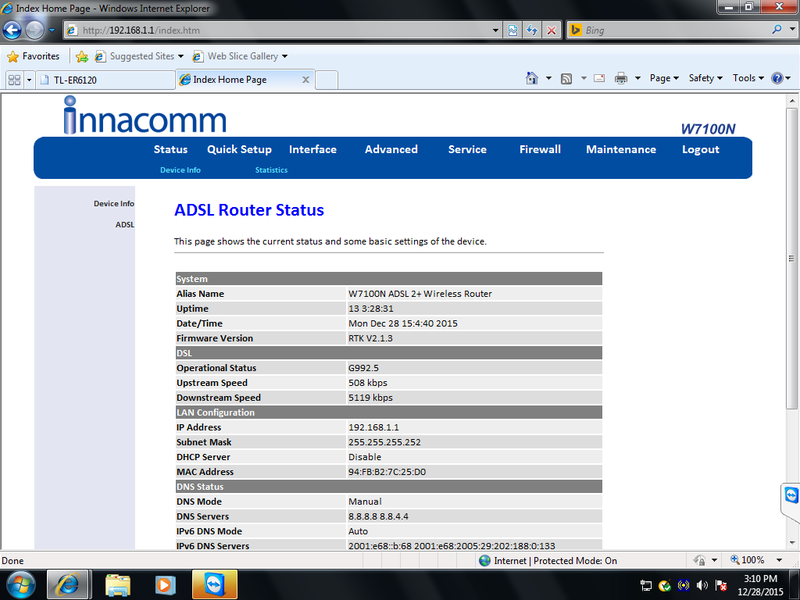Click the Read Mail icon
The image size is (800, 600).
(599, 78)
